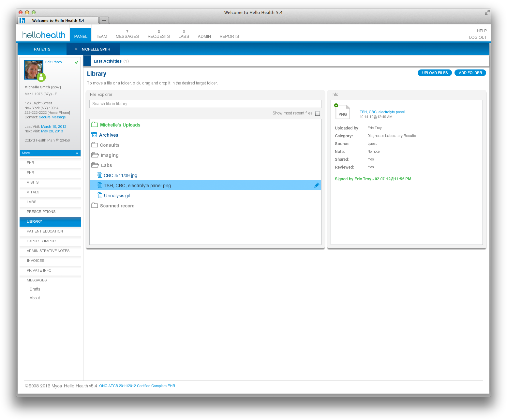This screenshot has width=507, height=420.
Task: Click the pencil edit icon on selected file
Action: click(x=317, y=185)
